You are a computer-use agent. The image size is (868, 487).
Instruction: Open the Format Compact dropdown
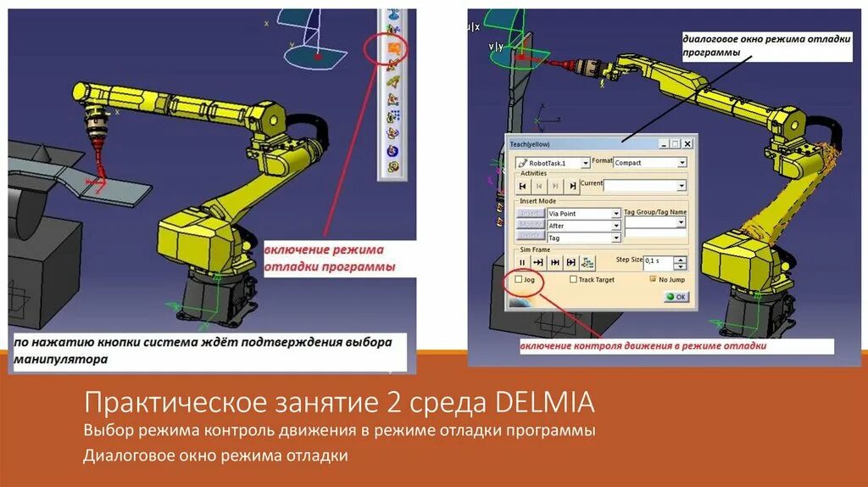click(682, 162)
